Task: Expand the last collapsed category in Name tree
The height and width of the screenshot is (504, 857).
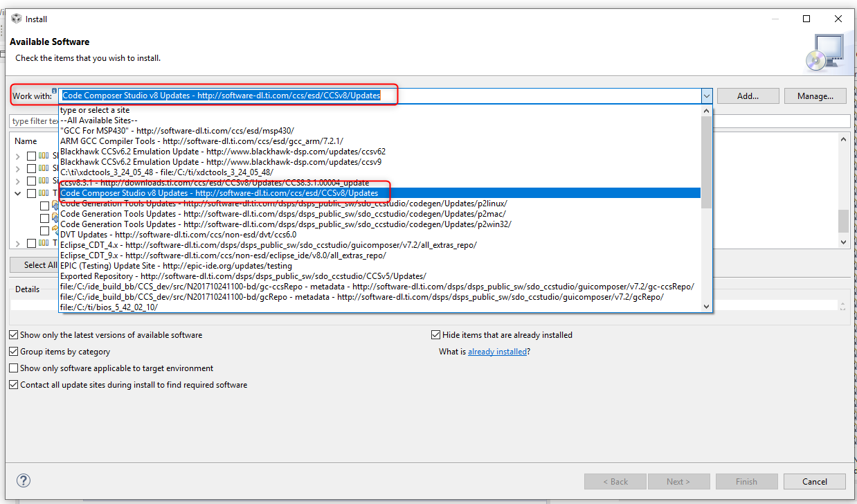Action: 17,243
